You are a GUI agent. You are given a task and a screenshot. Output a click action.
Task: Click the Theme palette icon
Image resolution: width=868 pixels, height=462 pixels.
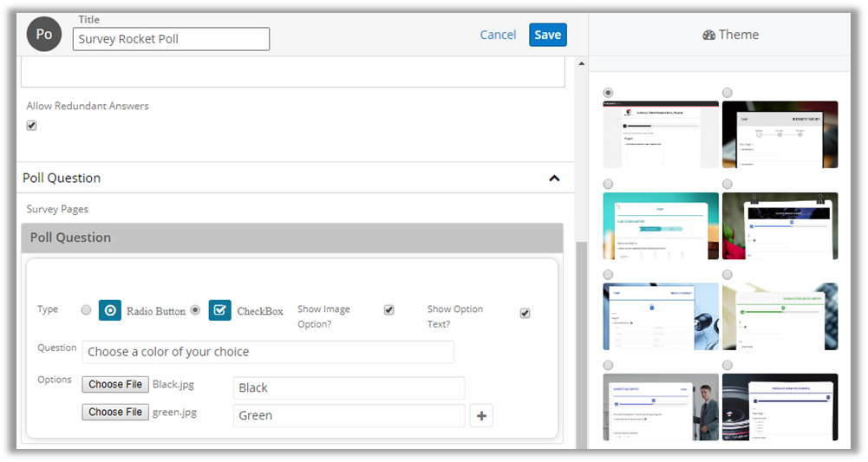click(x=709, y=36)
